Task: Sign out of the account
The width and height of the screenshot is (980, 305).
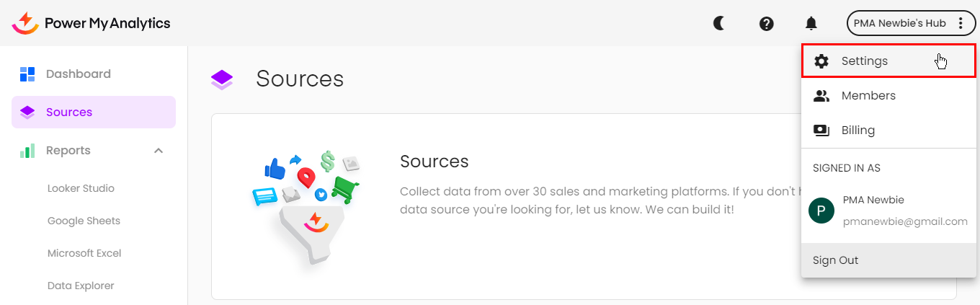Action: [x=836, y=260]
